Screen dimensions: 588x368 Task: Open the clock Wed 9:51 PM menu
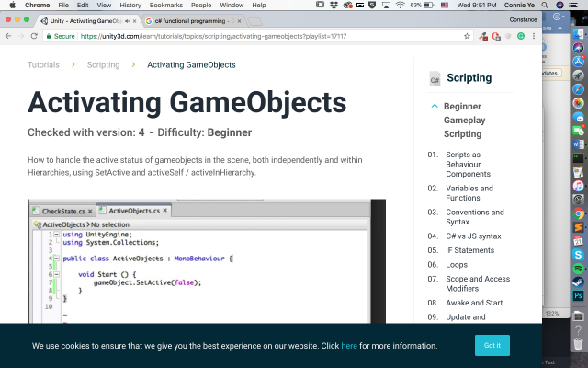point(477,5)
